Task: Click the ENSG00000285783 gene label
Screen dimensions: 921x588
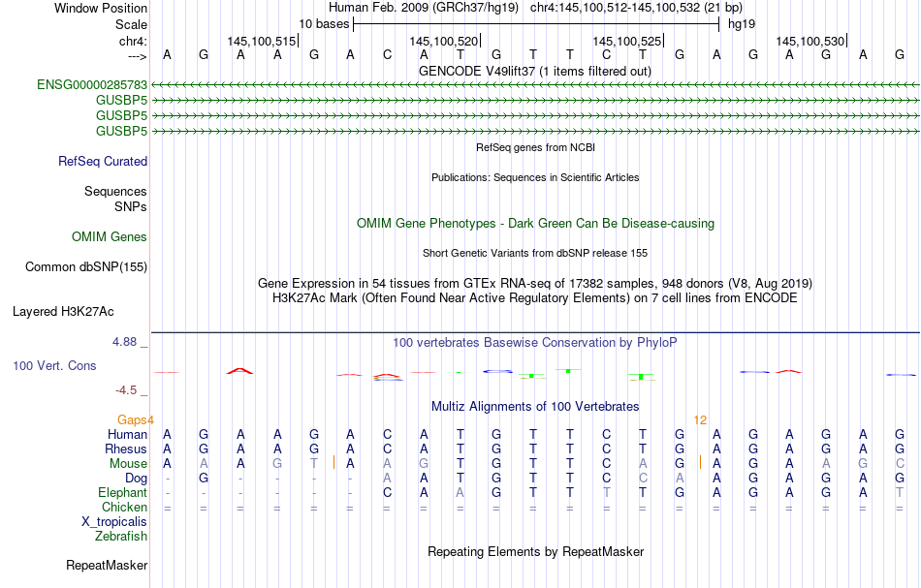Action: (92, 84)
